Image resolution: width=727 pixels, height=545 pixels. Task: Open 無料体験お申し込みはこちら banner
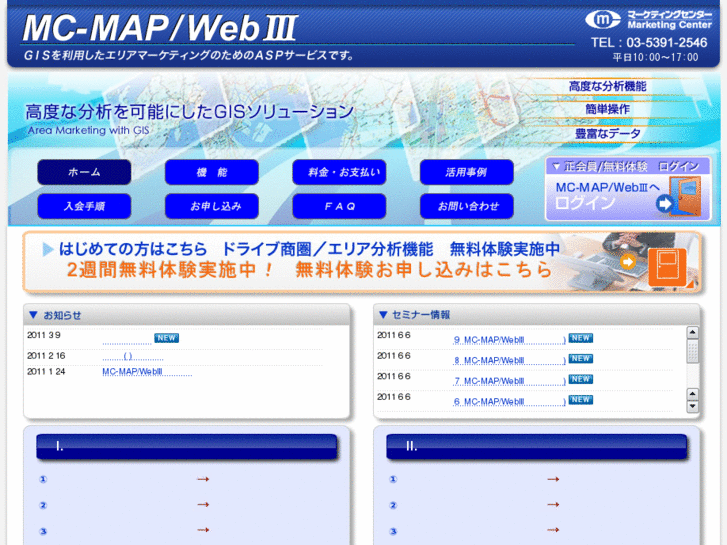point(362,262)
